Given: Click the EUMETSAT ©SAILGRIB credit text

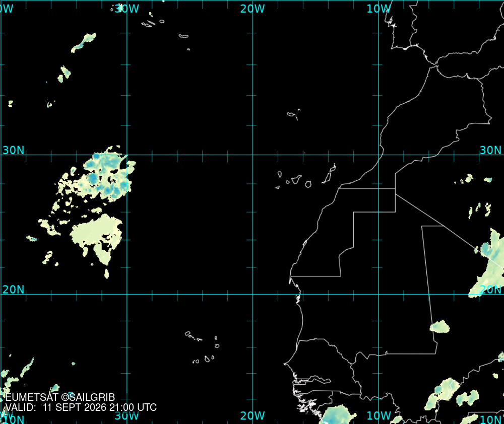Looking at the screenshot, I should [x=60, y=397].
